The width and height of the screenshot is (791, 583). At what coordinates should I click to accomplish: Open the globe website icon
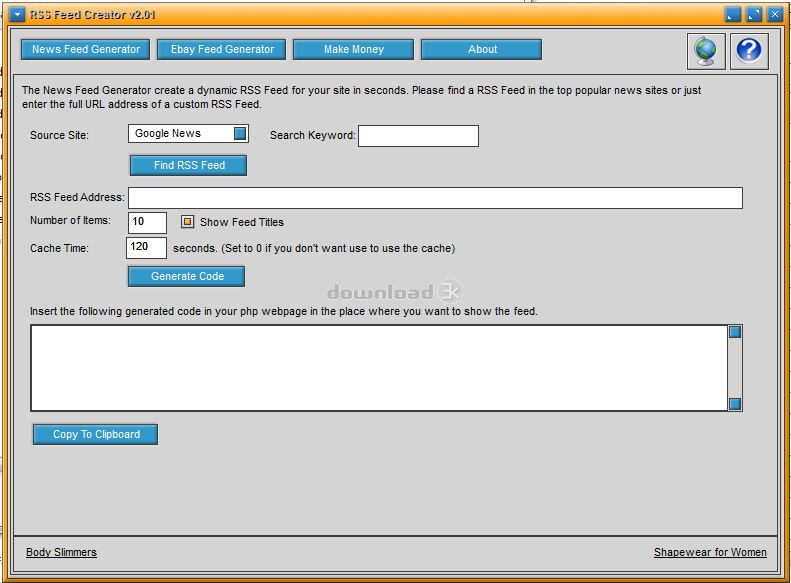coord(706,51)
